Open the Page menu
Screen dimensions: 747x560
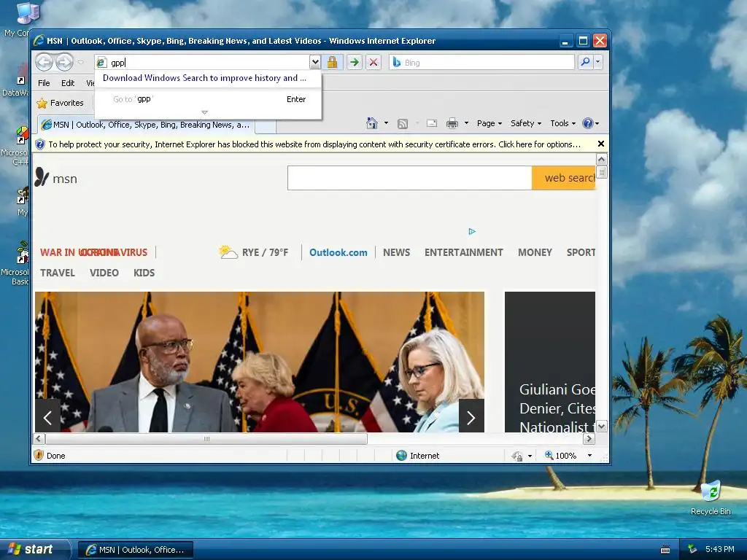click(x=489, y=123)
